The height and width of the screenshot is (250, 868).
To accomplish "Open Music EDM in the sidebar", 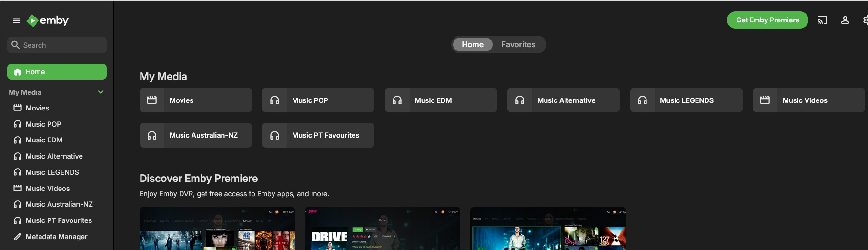I will 57,140.
